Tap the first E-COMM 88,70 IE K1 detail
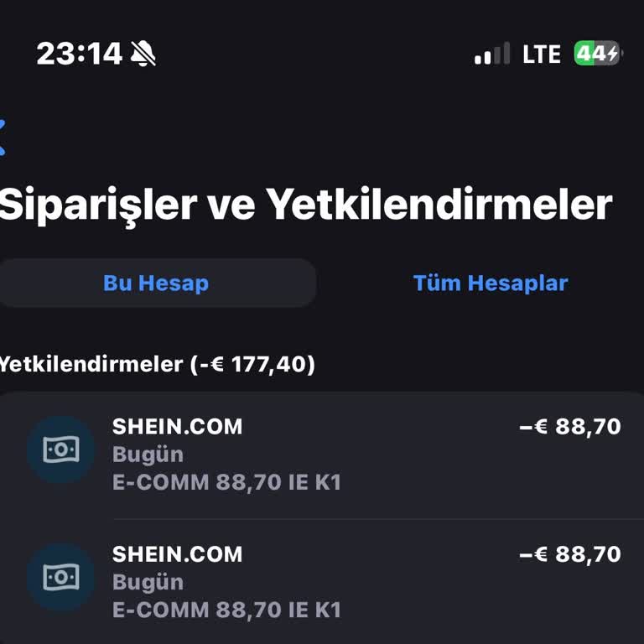 click(226, 482)
